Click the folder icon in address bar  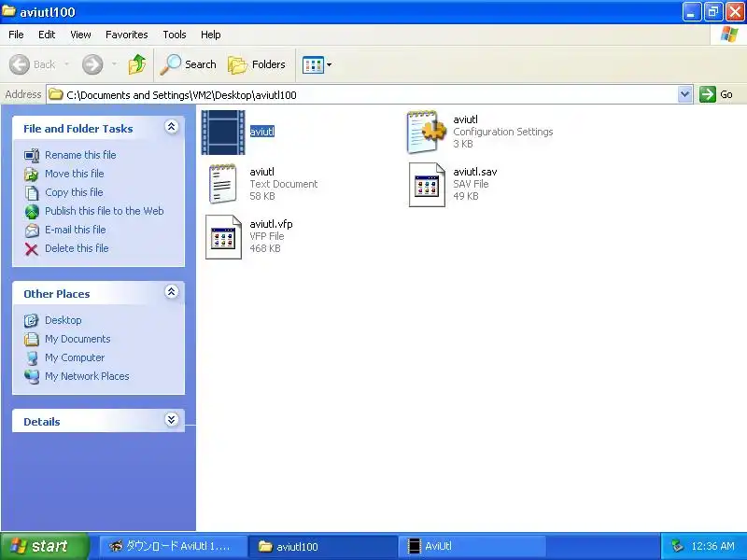click(x=56, y=94)
